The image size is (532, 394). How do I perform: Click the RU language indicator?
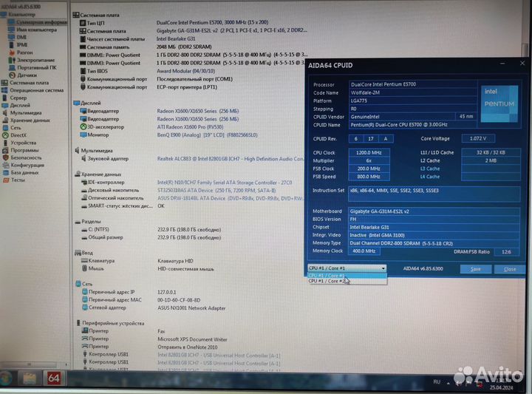437,381
